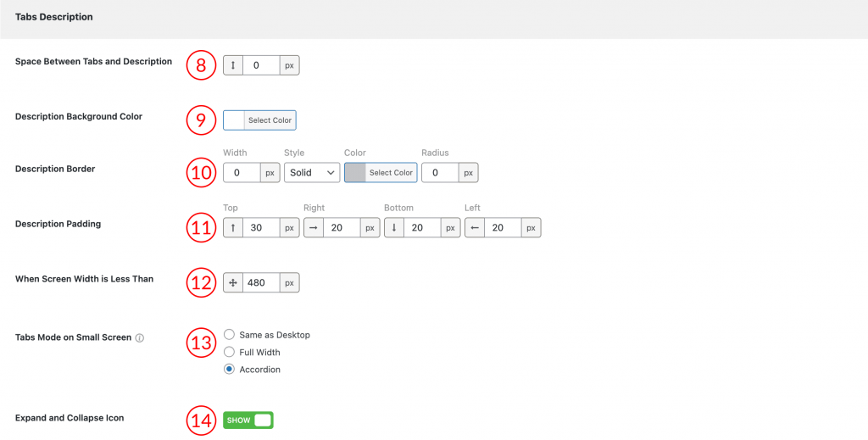Open the border Style dropdown
This screenshot has height=440, width=868.
point(312,173)
